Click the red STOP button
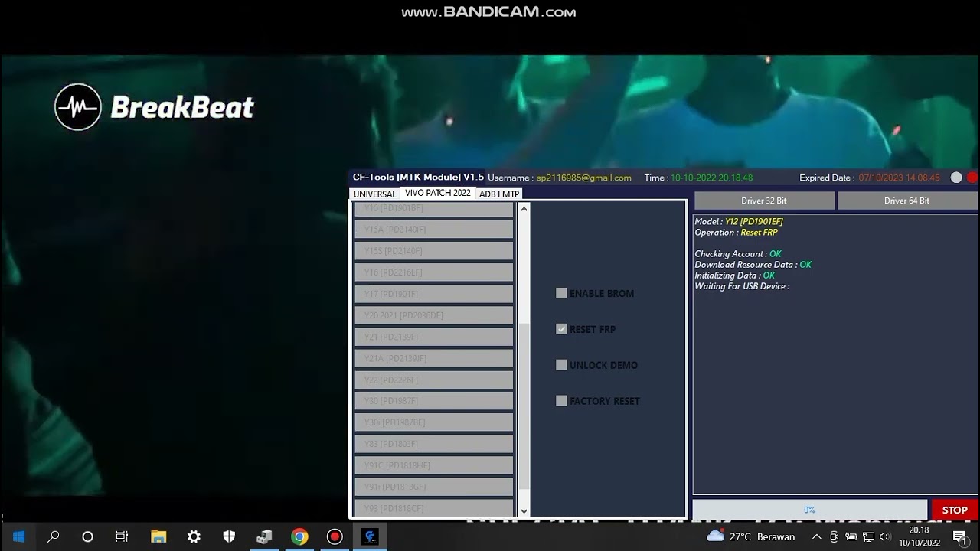This screenshot has height=551, width=980. point(955,510)
